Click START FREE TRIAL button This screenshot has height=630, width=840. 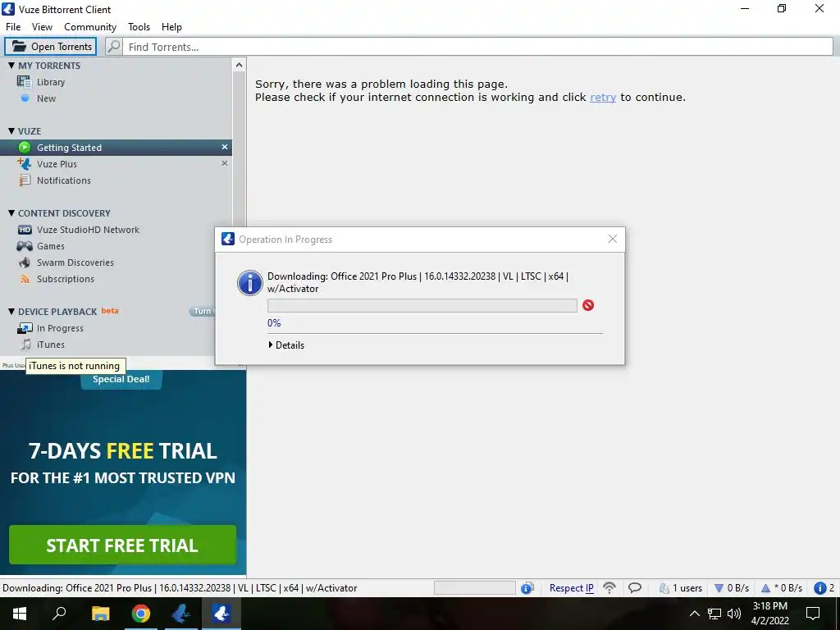tap(123, 545)
